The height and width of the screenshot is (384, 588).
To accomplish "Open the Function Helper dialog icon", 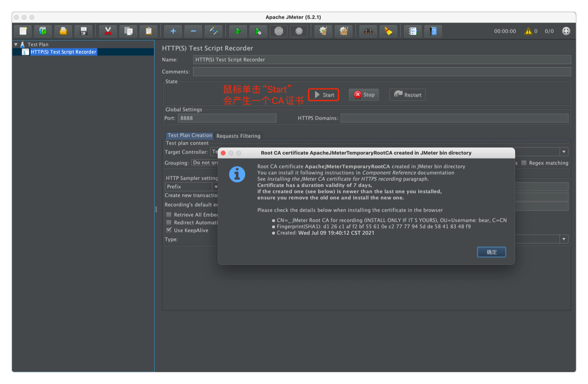I will click(413, 31).
